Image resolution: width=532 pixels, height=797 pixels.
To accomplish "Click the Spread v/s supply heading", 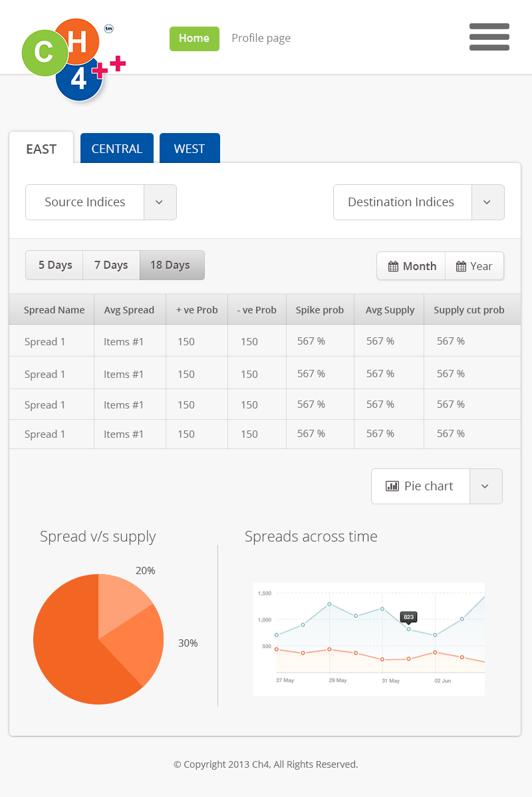I will click(98, 537).
